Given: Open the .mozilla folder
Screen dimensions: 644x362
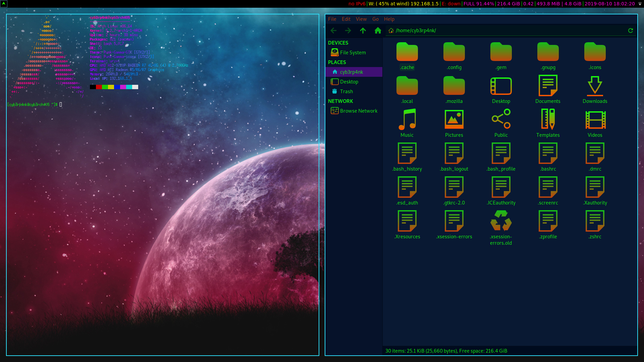Looking at the screenshot, I should [x=454, y=90].
